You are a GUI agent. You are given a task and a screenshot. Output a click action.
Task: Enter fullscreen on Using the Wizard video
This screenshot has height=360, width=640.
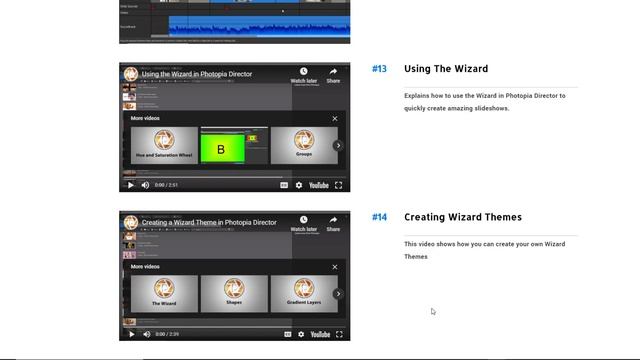pos(338,185)
